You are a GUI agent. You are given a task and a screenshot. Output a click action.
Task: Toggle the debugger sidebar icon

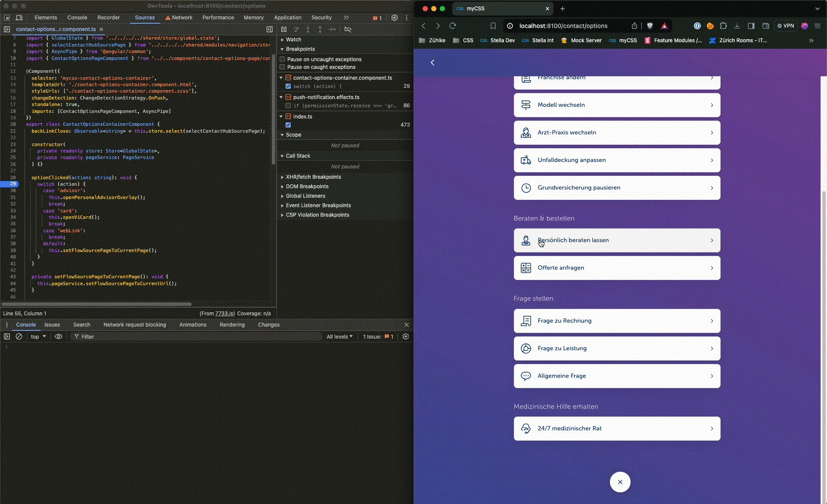click(x=270, y=29)
